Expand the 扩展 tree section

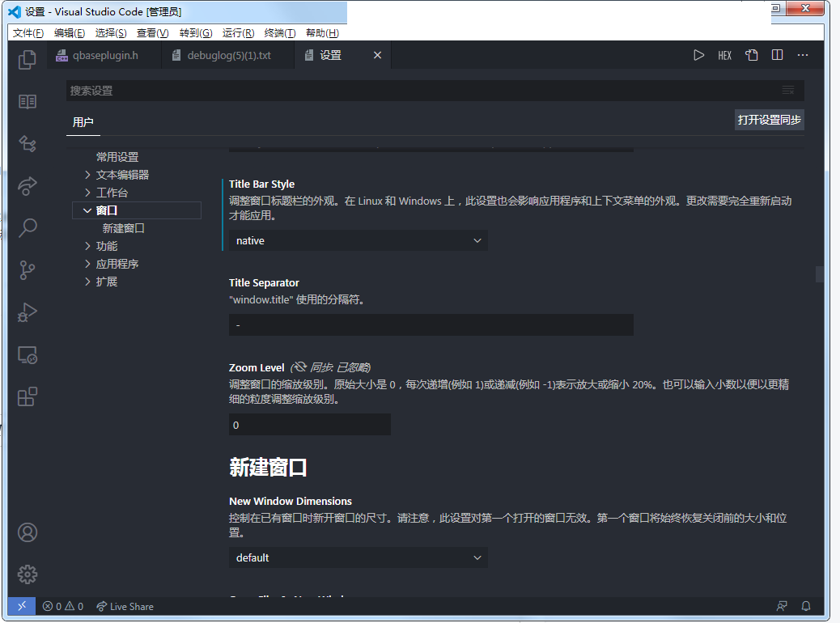[x=87, y=282]
